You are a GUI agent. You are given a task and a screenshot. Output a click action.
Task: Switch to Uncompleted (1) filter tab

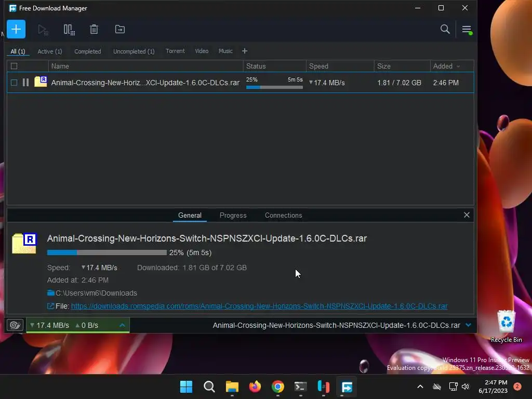point(134,51)
